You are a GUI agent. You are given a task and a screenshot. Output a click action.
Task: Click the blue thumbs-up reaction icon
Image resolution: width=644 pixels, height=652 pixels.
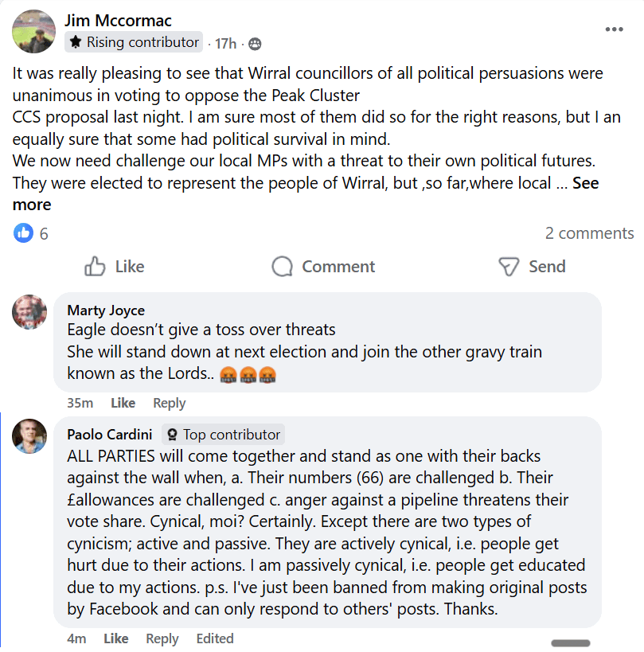(x=24, y=233)
